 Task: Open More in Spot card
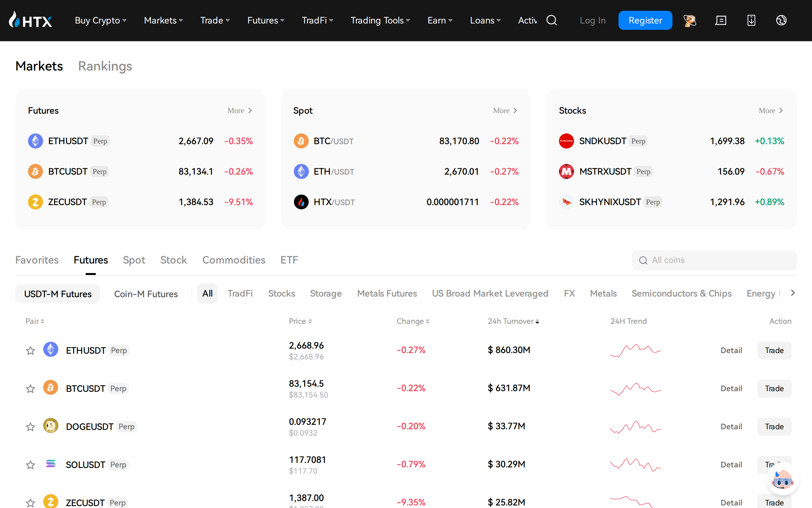505,110
